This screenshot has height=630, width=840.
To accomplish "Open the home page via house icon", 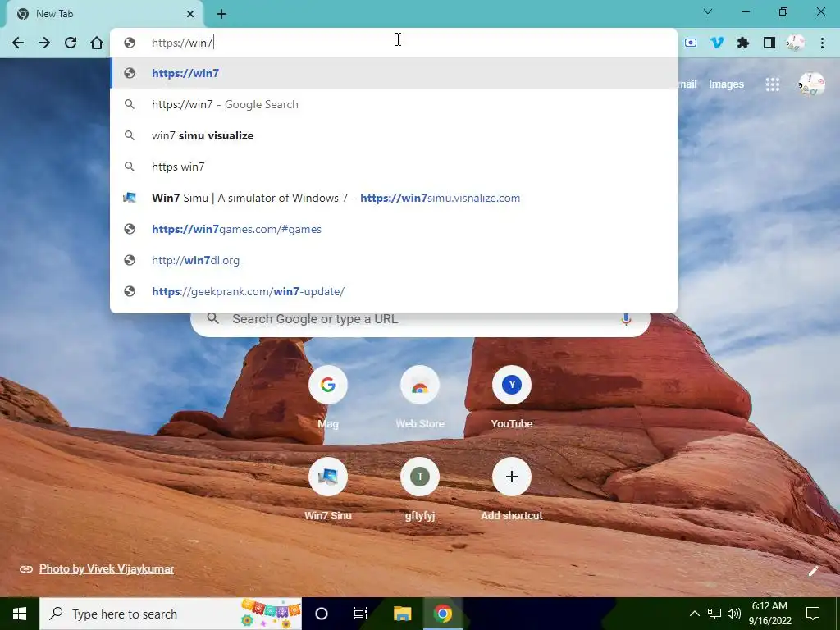I will coord(97,43).
